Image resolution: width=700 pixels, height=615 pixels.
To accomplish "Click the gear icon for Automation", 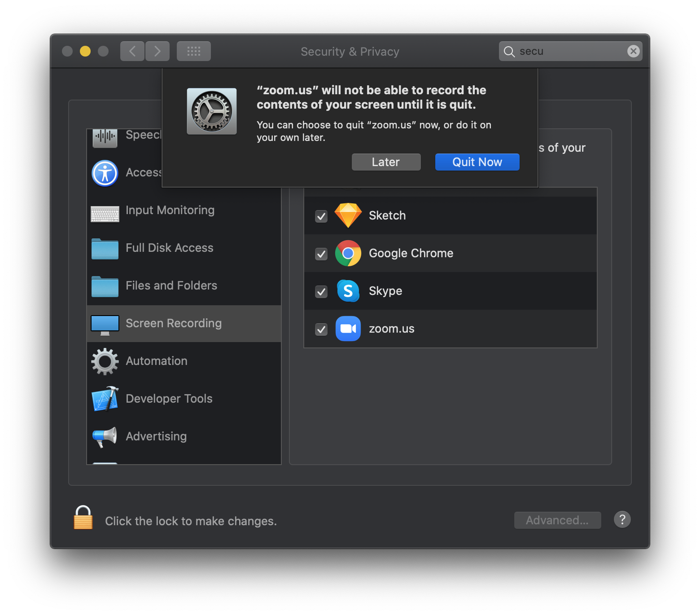I will coord(105,361).
